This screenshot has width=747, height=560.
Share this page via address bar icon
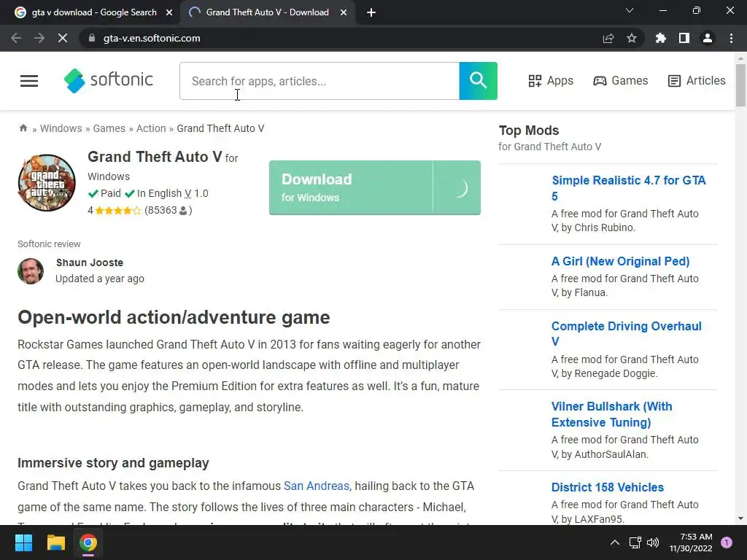pyautogui.click(x=608, y=38)
